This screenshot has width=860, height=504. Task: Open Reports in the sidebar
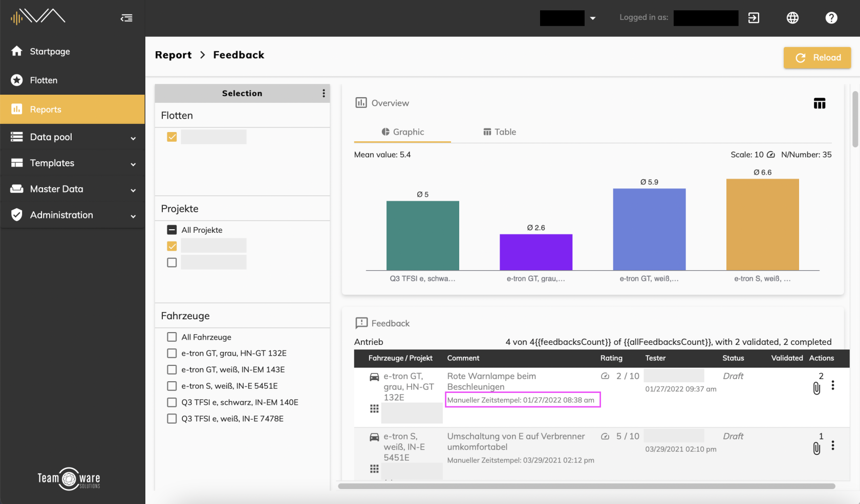pos(73,109)
